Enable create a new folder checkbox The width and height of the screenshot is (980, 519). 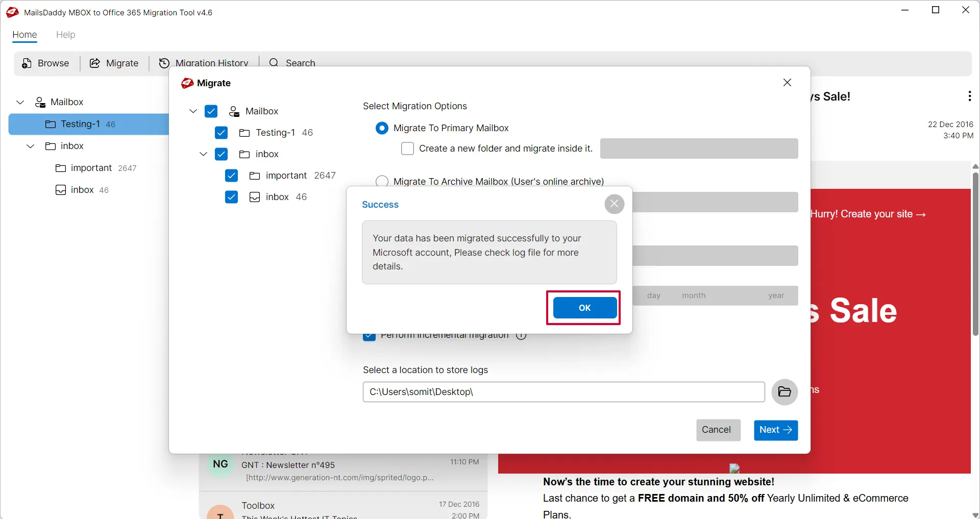pyautogui.click(x=407, y=149)
